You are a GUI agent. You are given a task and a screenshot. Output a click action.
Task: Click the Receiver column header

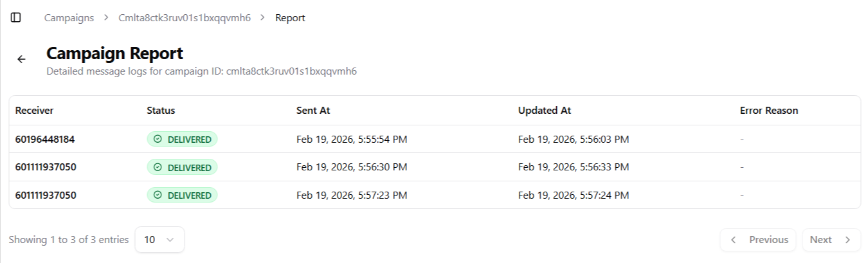click(35, 111)
